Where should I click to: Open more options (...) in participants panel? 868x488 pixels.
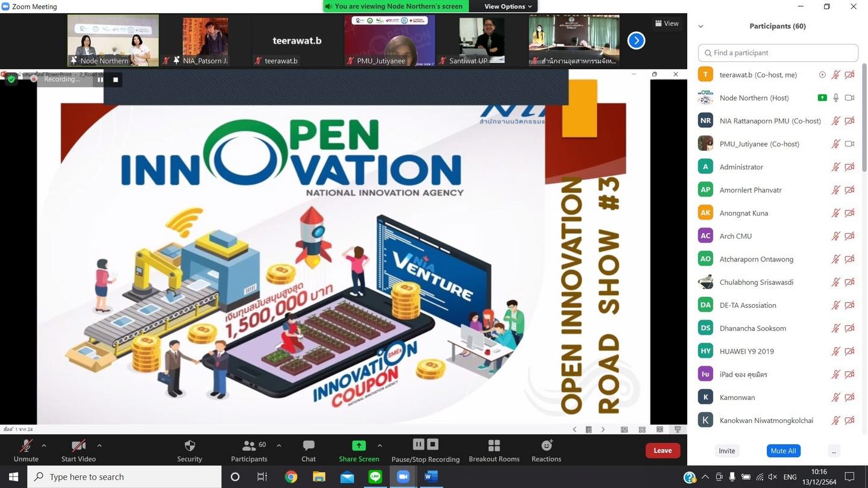[x=834, y=451]
